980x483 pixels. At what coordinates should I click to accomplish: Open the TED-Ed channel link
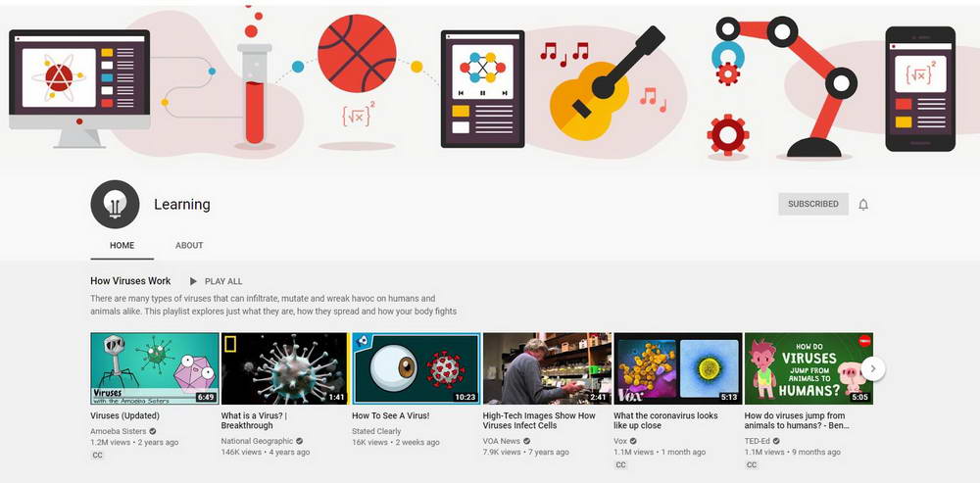tap(757, 441)
